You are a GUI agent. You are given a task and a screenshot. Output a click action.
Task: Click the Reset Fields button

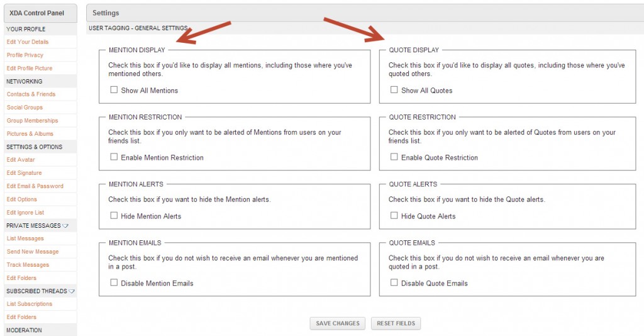396,323
